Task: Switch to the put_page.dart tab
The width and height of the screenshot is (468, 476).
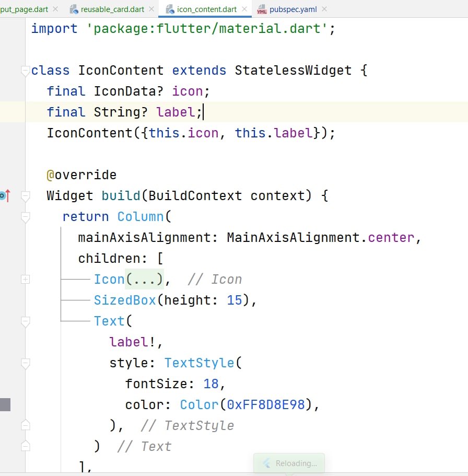Action: [x=24, y=9]
